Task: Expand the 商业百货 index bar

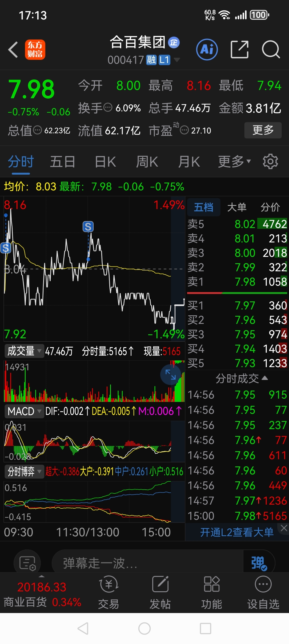Action: pos(42,593)
